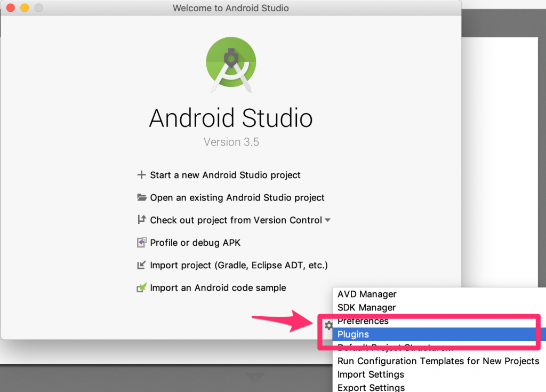This screenshot has width=546, height=392.
Task: Select Import an Android code sample
Action: [218, 288]
